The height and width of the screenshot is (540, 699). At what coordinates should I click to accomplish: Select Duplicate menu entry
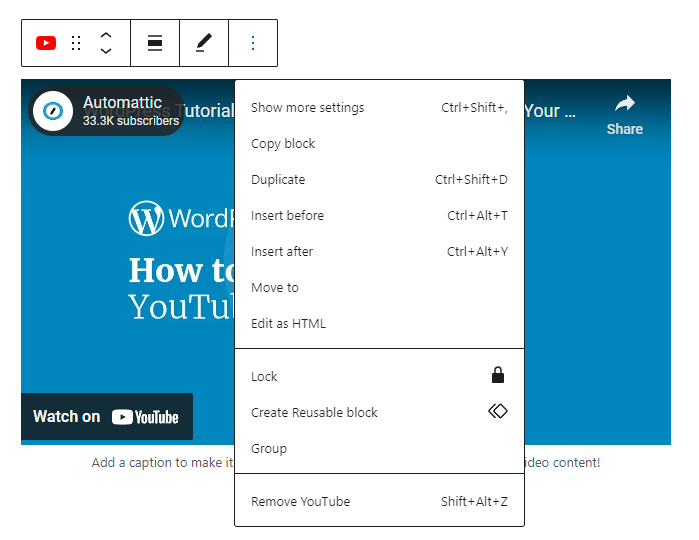click(x=379, y=180)
